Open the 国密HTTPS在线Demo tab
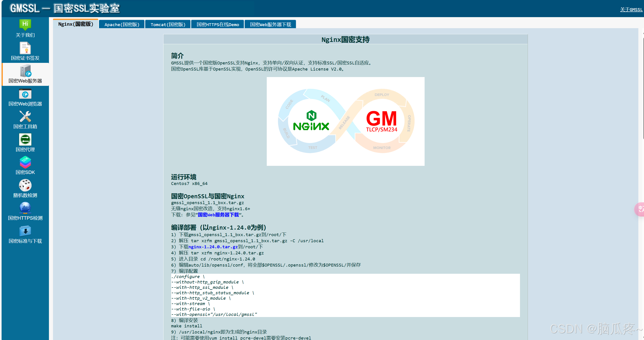Screen dimensions: 644x340 point(218,25)
